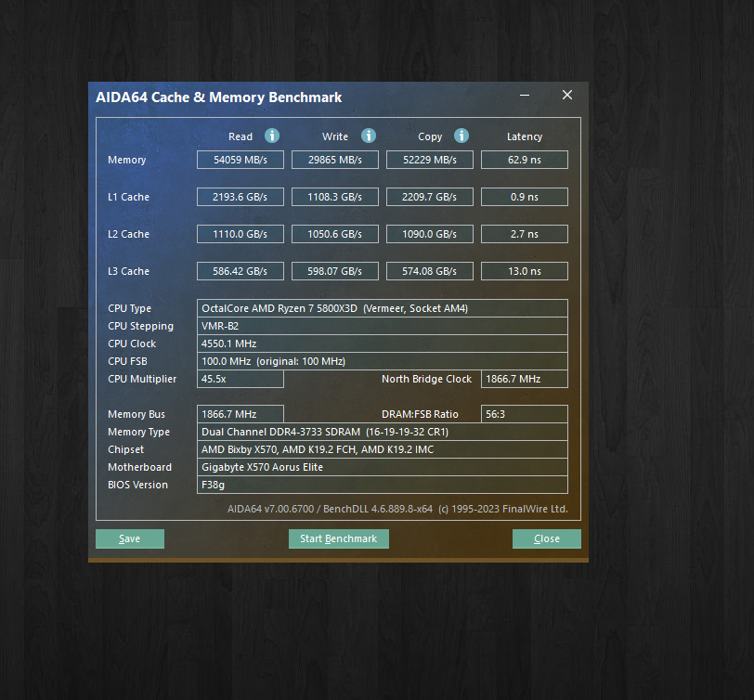This screenshot has height=700, width=754.
Task: Click the Write column header label
Action: (x=334, y=136)
